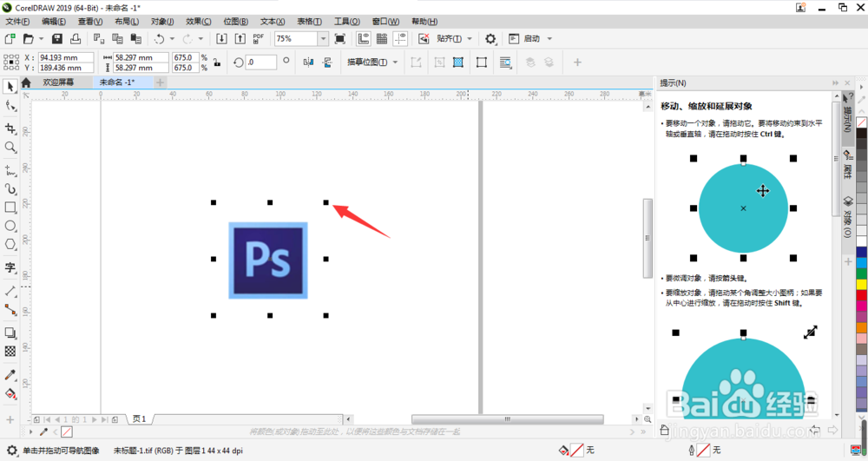Image resolution: width=868 pixels, height=461 pixels.
Task: Open the 查看 View menu
Action: pyautogui.click(x=90, y=22)
